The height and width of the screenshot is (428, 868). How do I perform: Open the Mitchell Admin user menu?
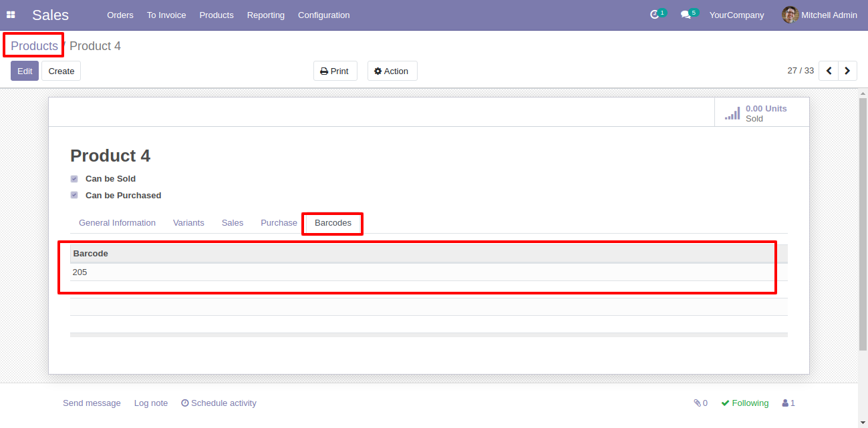click(819, 15)
